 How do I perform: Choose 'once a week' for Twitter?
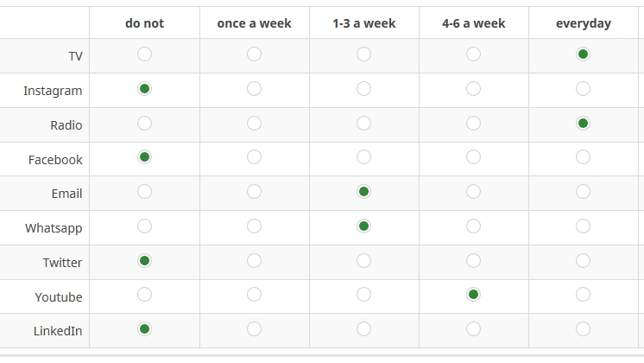tap(254, 261)
